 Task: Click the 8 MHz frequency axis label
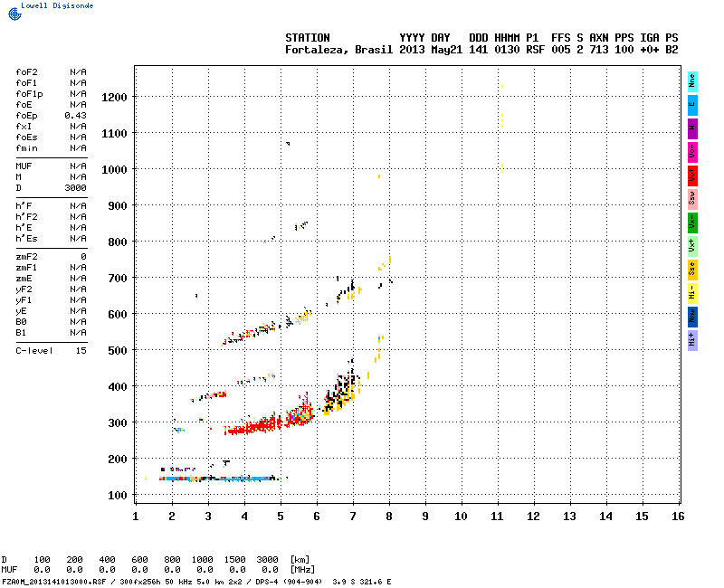click(x=389, y=517)
